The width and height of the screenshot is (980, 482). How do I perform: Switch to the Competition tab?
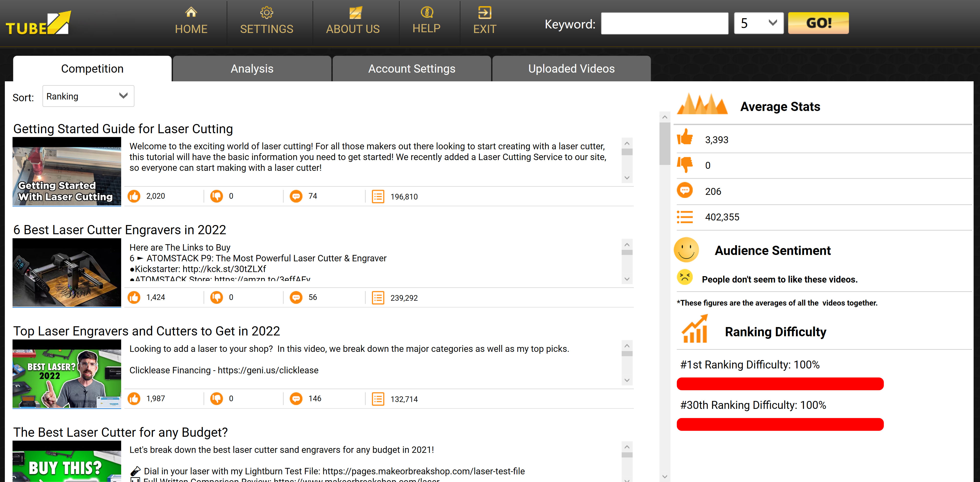pos(92,69)
